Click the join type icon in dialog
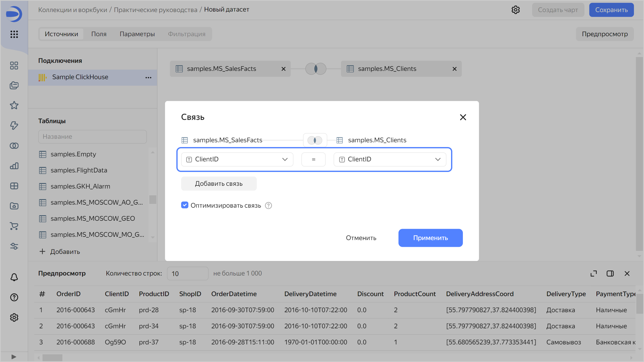 click(315, 140)
